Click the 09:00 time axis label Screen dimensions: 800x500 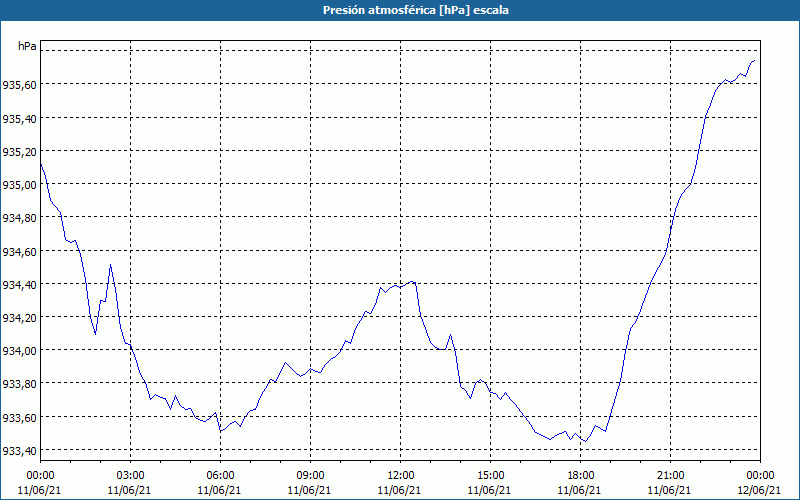tap(310, 476)
